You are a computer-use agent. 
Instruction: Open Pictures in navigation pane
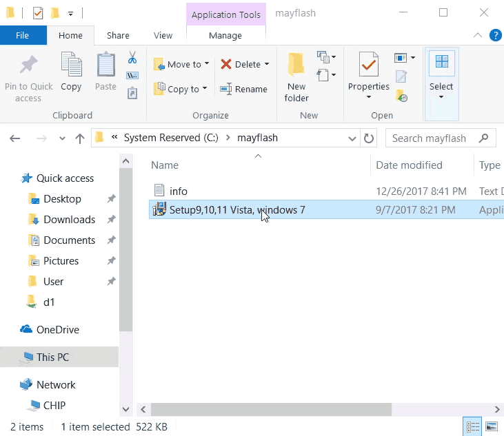[x=61, y=260]
